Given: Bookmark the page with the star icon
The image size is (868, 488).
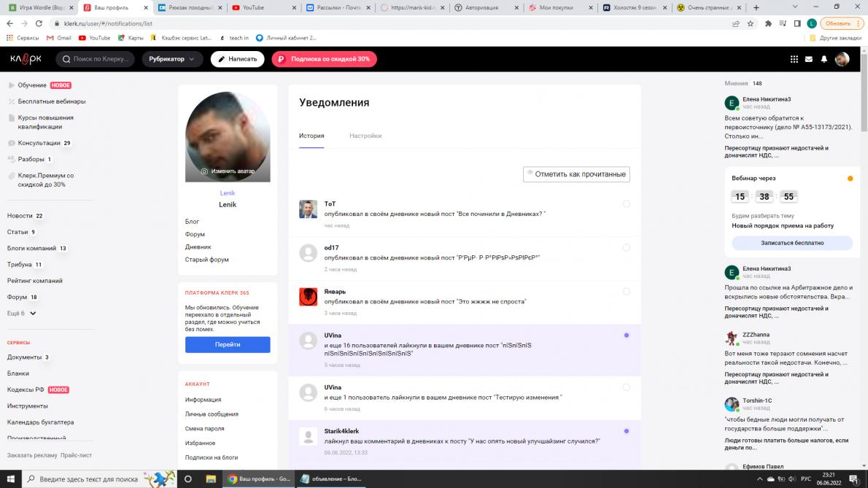Looking at the screenshot, I should point(751,24).
